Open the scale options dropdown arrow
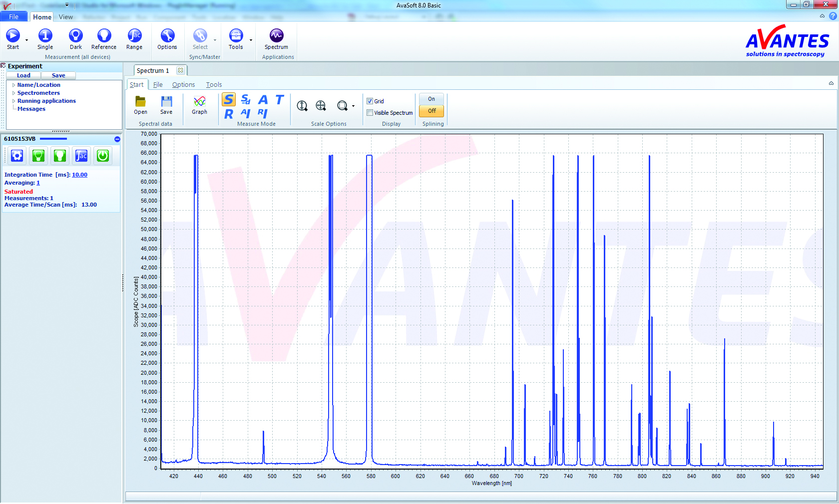The height and width of the screenshot is (504, 839). pos(353,106)
